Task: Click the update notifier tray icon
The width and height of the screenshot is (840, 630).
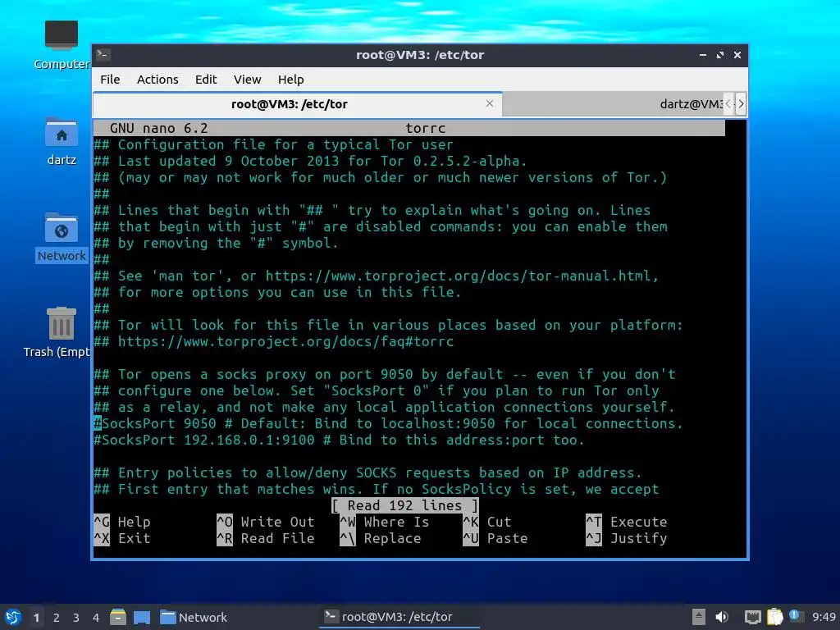Action: (794, 615)
